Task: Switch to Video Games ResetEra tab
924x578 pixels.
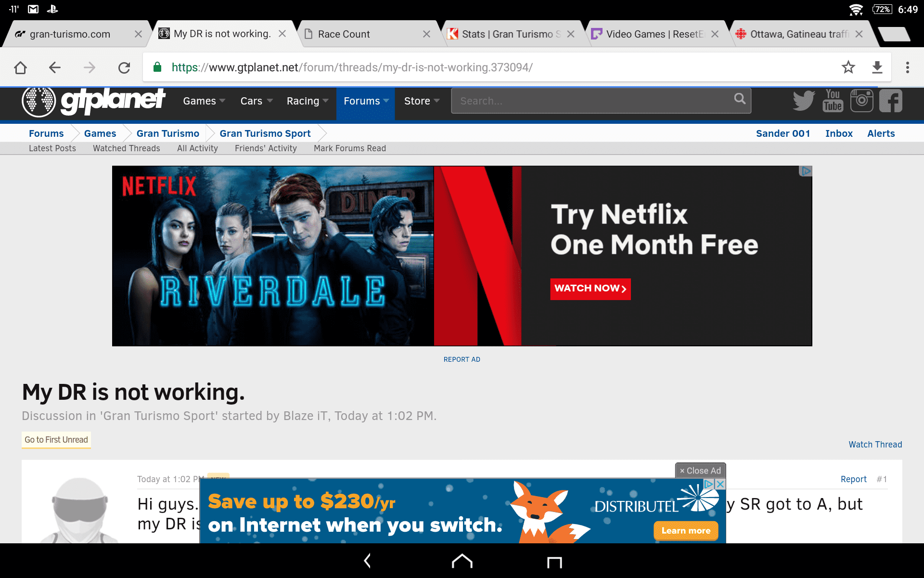Action: point(655,34)
